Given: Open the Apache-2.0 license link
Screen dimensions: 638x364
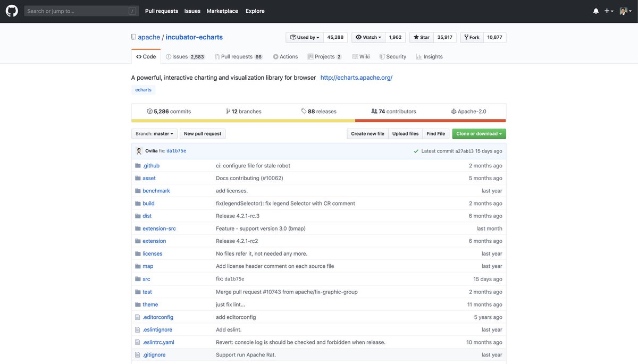Looking at the screenshot, I should (468, 112).
